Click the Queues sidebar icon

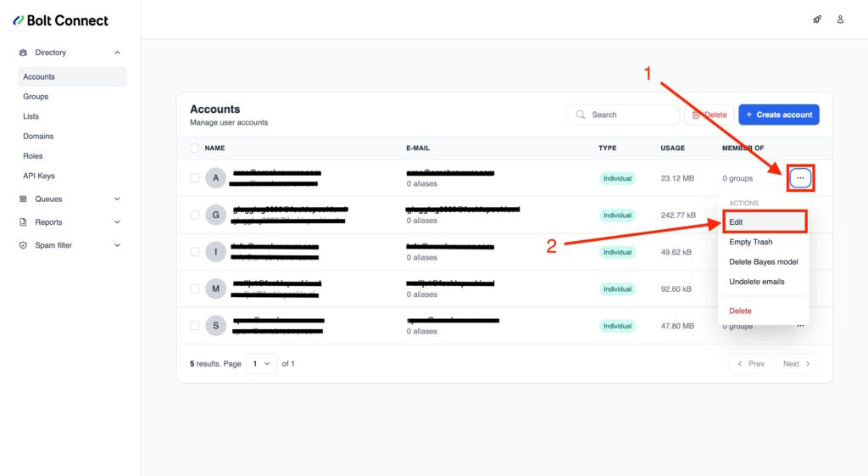coord(24,199)
